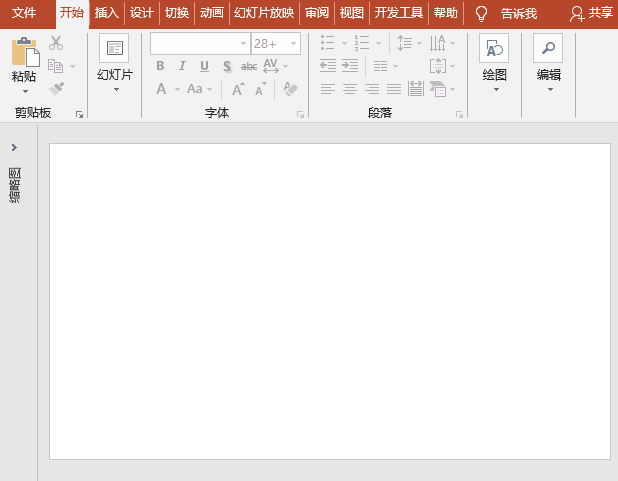
Task: Align text left
Action: [x=328, y=89]
